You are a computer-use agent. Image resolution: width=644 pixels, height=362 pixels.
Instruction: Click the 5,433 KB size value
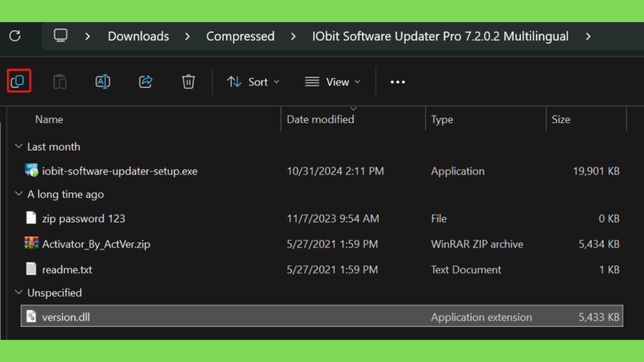click(x=599, y=317)
